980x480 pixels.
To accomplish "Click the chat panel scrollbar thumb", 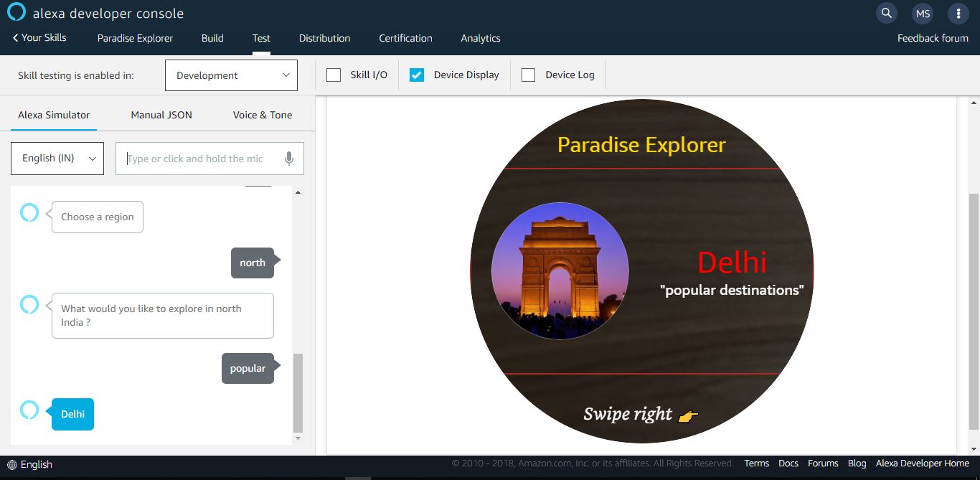I will (298, 392).
